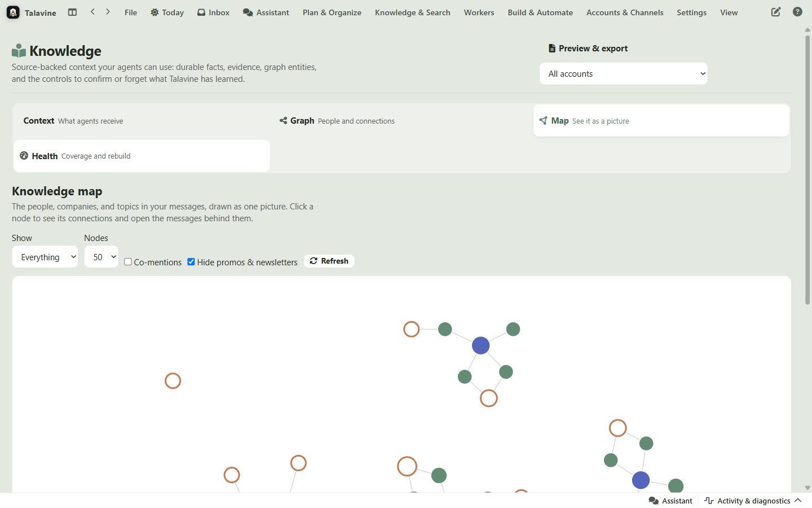Image resolution: width=812 pixels, height=508 pixels.
Task: Open the Assistant button in the status bar
Action: click(x=670, y=501)
